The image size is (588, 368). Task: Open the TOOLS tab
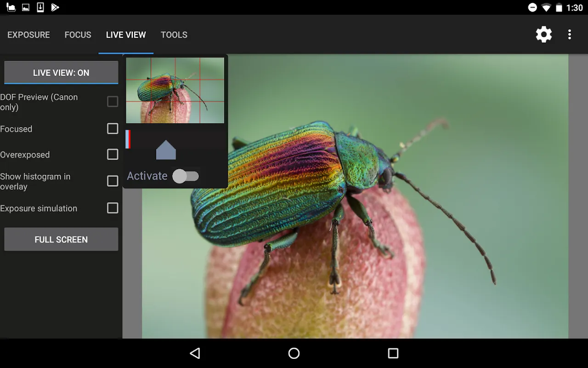pyautogui.click(x=174, y=35)
